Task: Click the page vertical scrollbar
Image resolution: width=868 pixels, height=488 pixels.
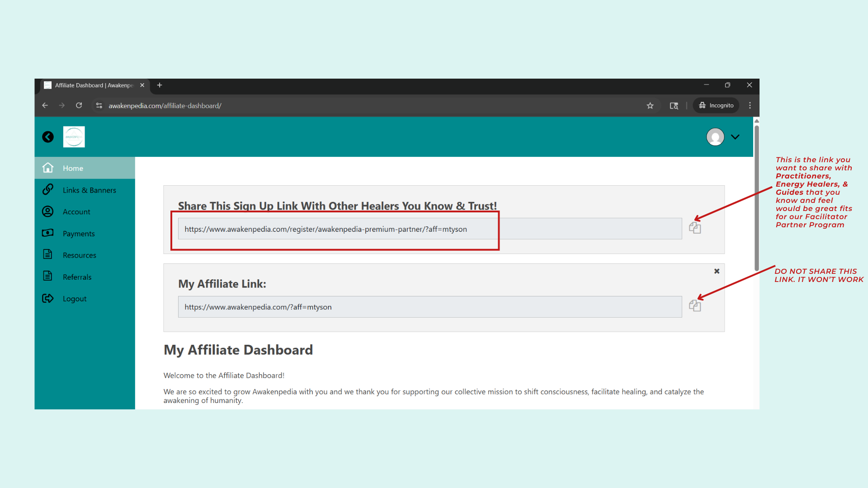Action: (756, 199)
